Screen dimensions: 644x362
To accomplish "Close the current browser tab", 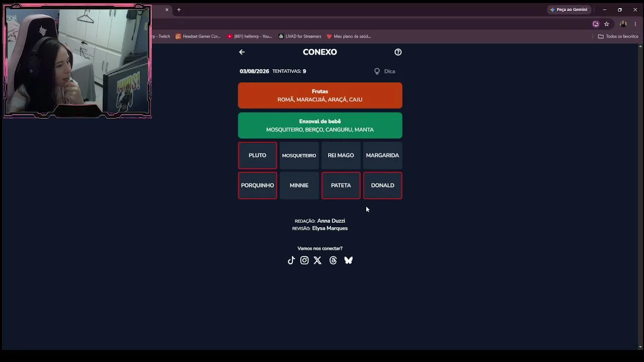I will 167,10.
